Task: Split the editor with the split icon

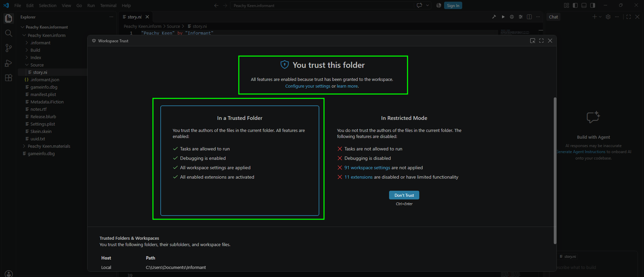Action: click(529, 17)
